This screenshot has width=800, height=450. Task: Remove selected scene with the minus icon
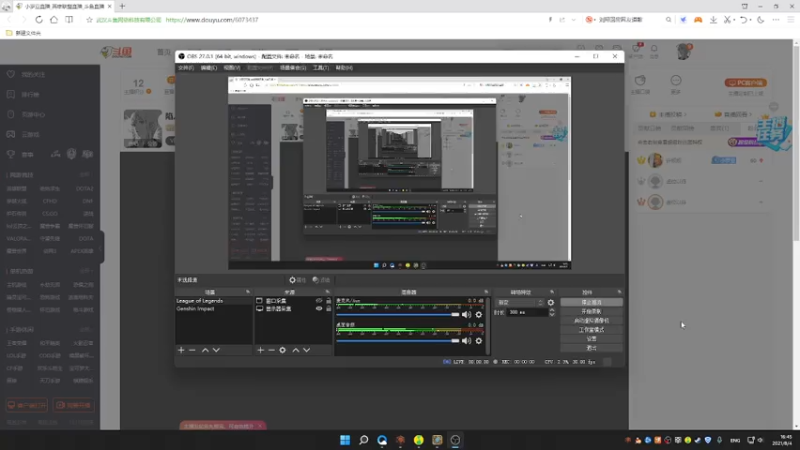tap(192, 350)
